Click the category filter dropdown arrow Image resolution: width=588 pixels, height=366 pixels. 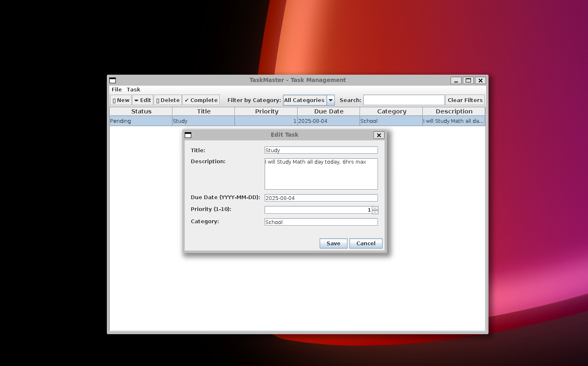(330, 100)
